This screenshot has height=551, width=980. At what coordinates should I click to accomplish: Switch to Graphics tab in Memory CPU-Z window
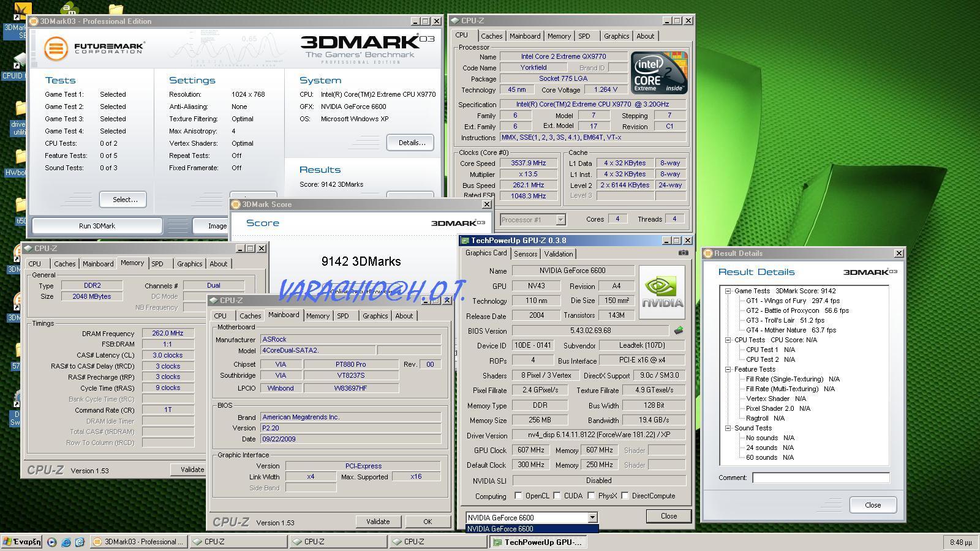(x=189, y=264)
